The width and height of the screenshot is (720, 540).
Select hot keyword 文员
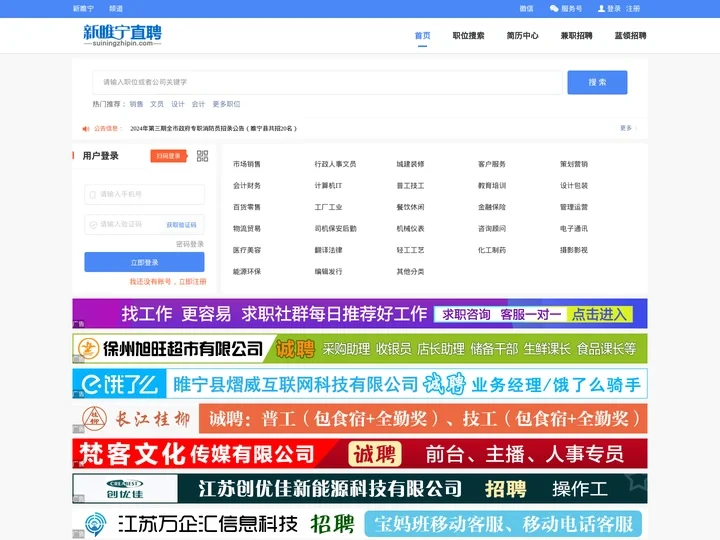157,104
